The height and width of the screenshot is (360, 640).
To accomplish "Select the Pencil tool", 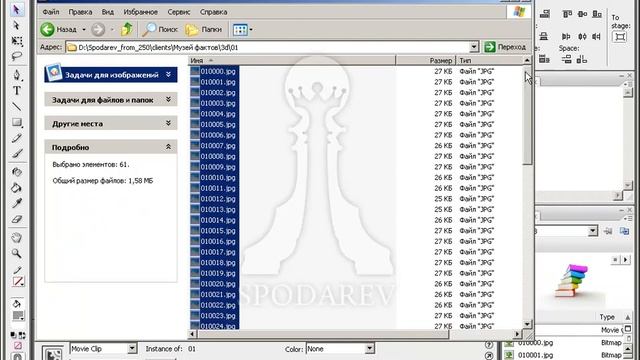I will (17, 138).
